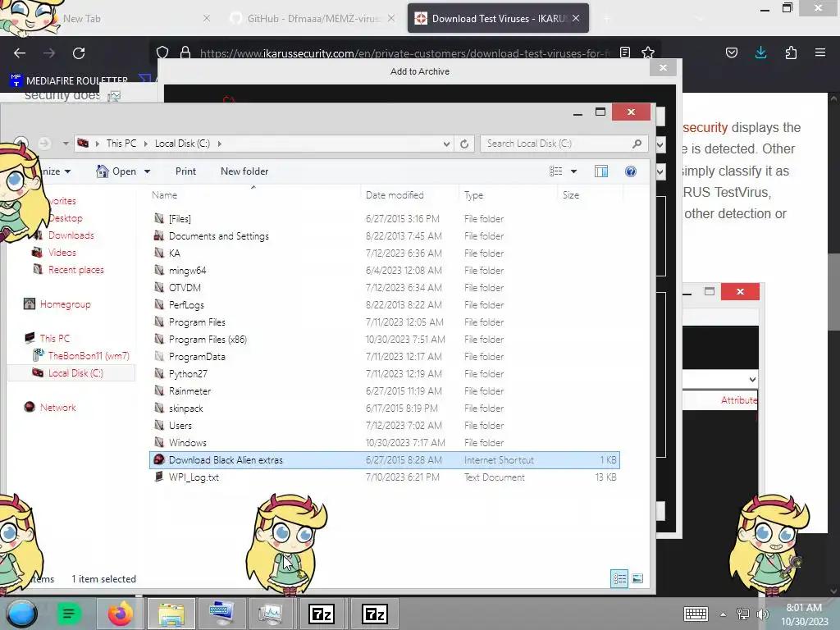The width and height of the screenshot is (840, 630).
Task: Open the green notes app on taskbar
Action: pyautogui.click(x=69, y=614)
